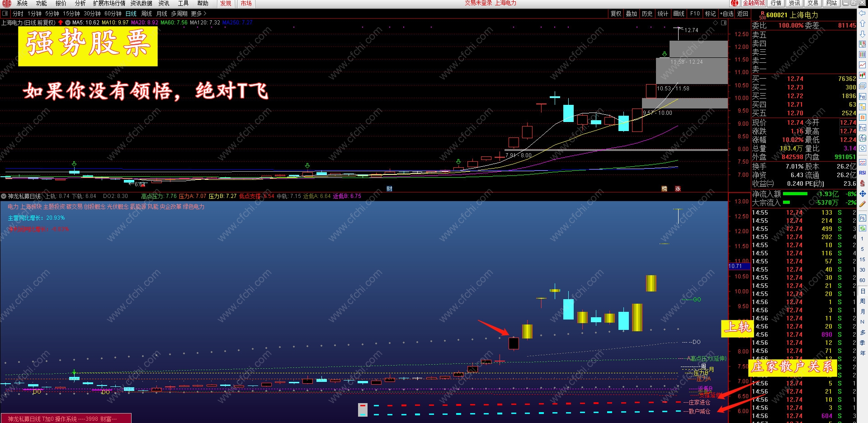This screenshot has width=868, height=423.
Task: Click the down arrow icon in right sidebar
Action: [x=863, y=34]
